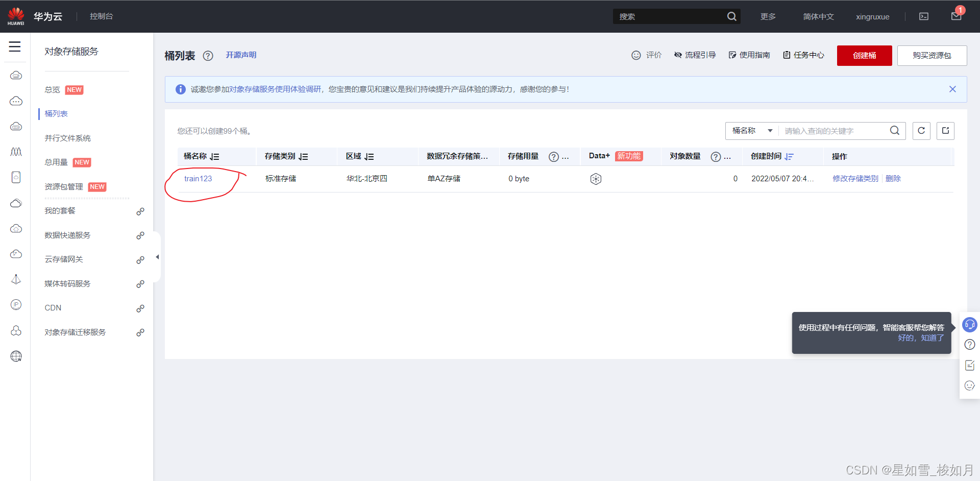This screenshot has height=481, width=980.
Task: Click the search magnifier in top bar
Action: coord(732,16)
